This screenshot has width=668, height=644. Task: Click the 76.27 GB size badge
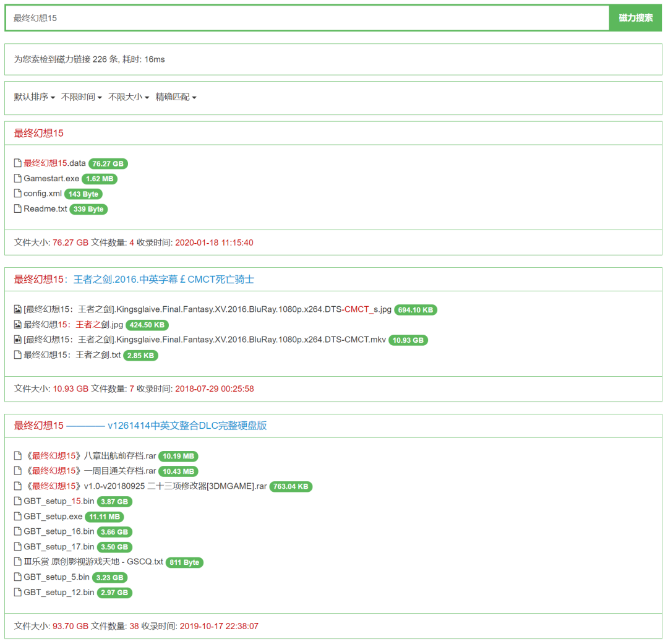click(108, 164)
